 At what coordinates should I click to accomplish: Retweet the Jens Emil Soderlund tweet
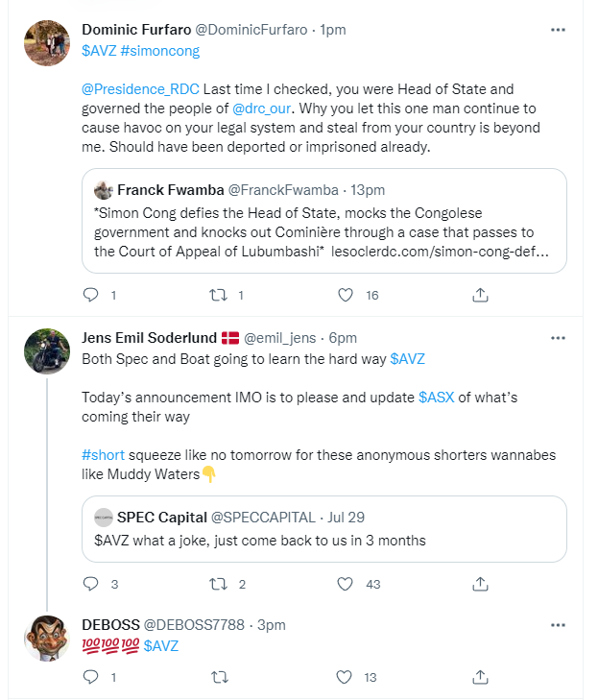[x=219, y=584]
